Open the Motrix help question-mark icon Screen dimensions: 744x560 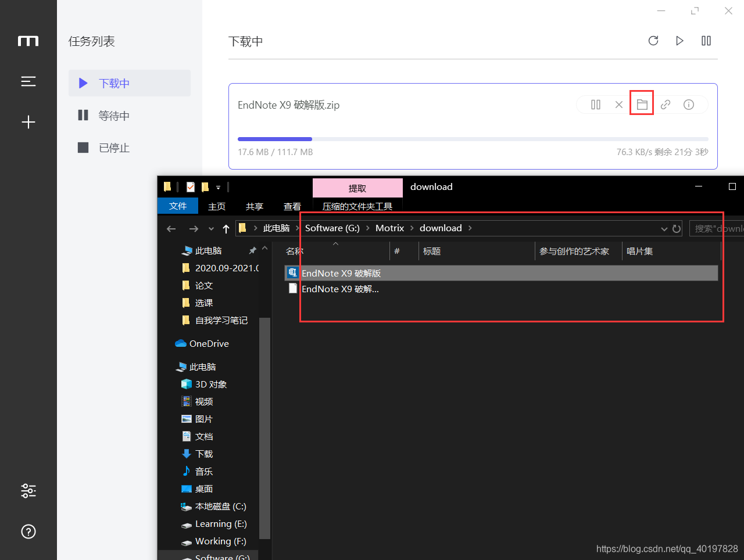[x=28, y=532]
